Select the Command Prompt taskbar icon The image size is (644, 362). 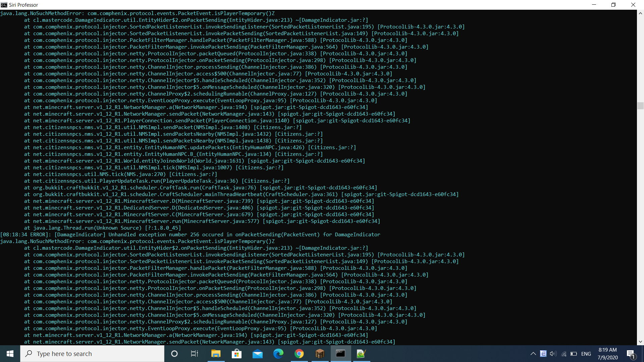click(341, 354)
